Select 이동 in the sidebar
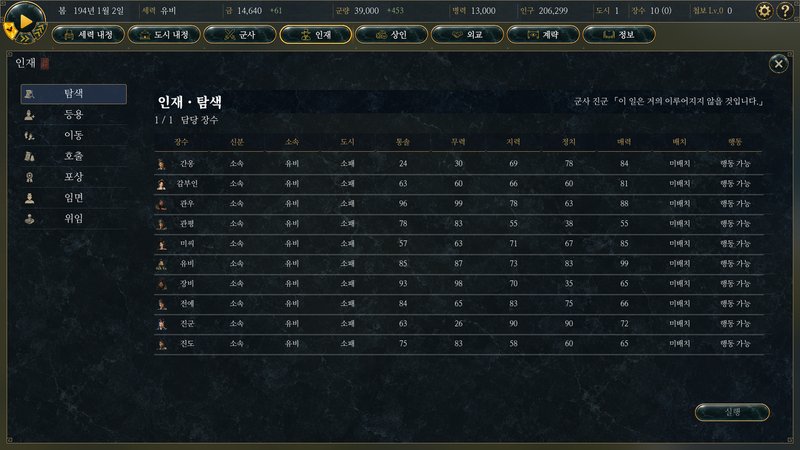 73,135
